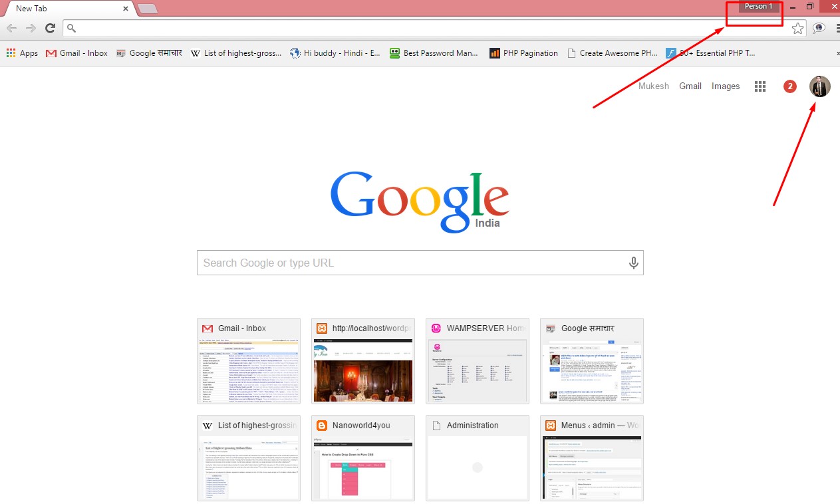
Task: Open the Gmail - Inbox bookmark
Action: coord(76,53)
